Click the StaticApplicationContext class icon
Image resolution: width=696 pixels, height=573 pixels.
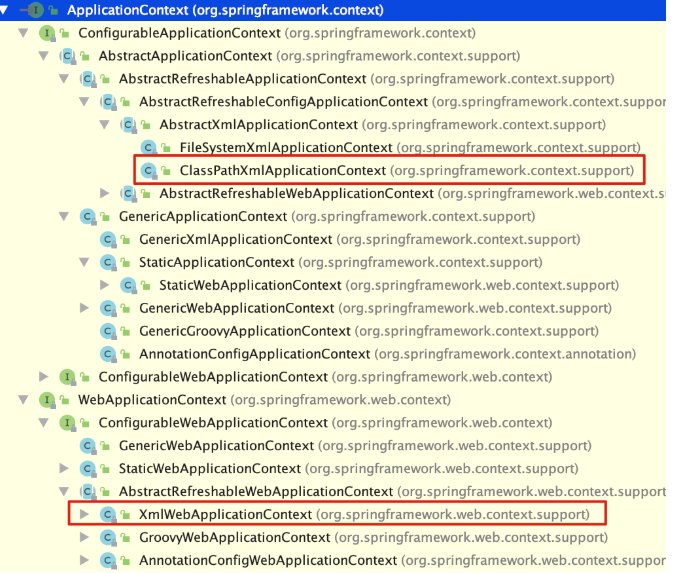(108, 262)
